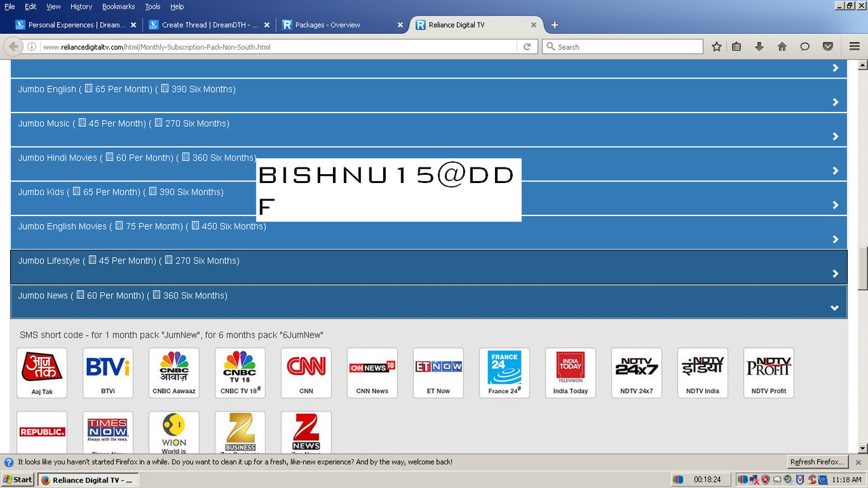
Task: Expand the Jumbo Lifestyle pack row
Action: tap(429, 267)
